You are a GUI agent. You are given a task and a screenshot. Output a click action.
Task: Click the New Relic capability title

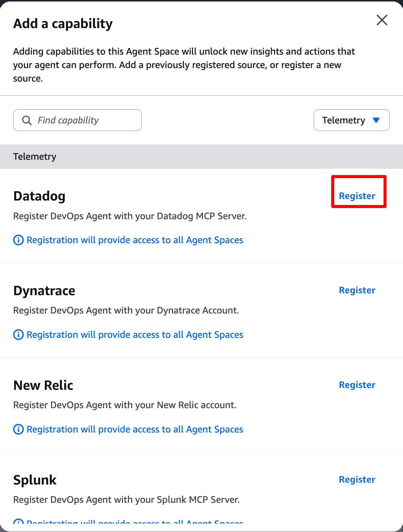click(x=43, y=385)
